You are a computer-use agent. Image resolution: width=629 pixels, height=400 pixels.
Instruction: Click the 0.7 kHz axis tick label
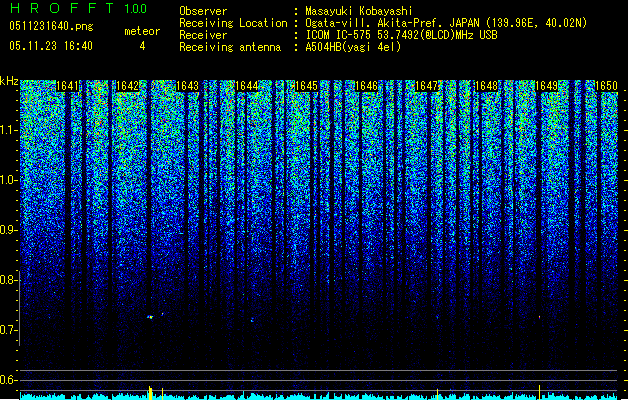tap(8, 330)
